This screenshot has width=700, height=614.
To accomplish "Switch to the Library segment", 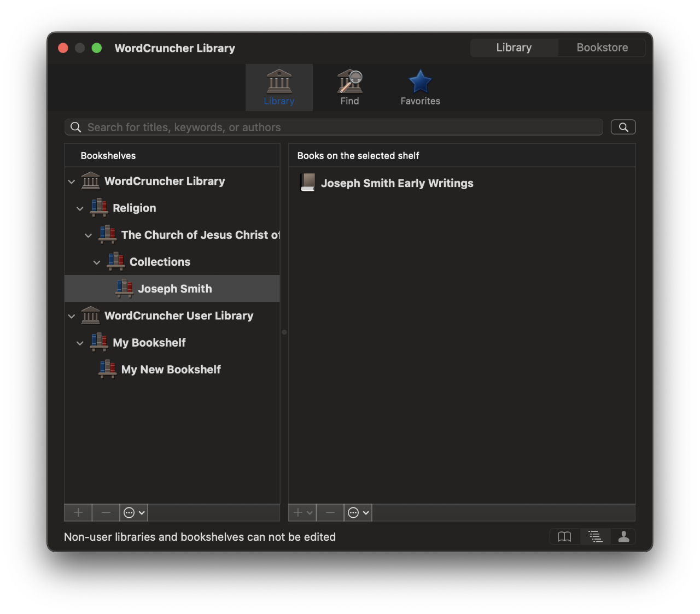I will [x=514, y=48].
